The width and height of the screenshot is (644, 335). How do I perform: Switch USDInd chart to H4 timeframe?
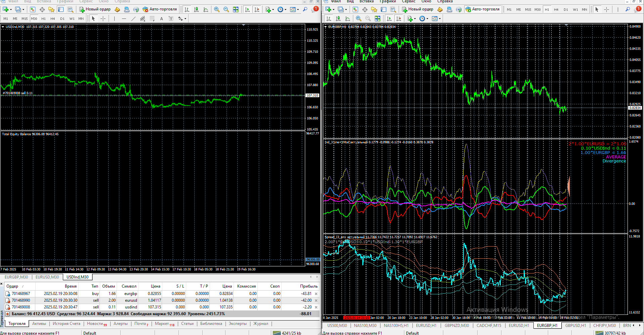(x=52, y=19)
